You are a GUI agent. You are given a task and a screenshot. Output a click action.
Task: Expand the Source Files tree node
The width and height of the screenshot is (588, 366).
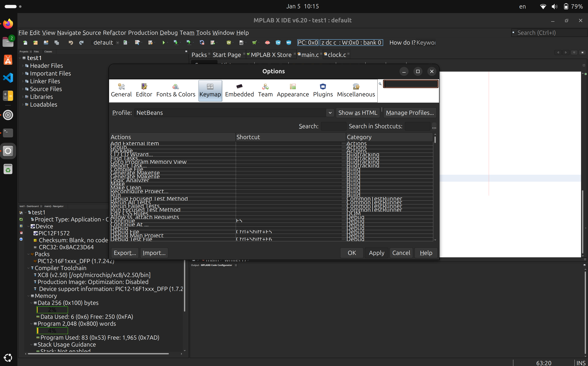[23, 89]
